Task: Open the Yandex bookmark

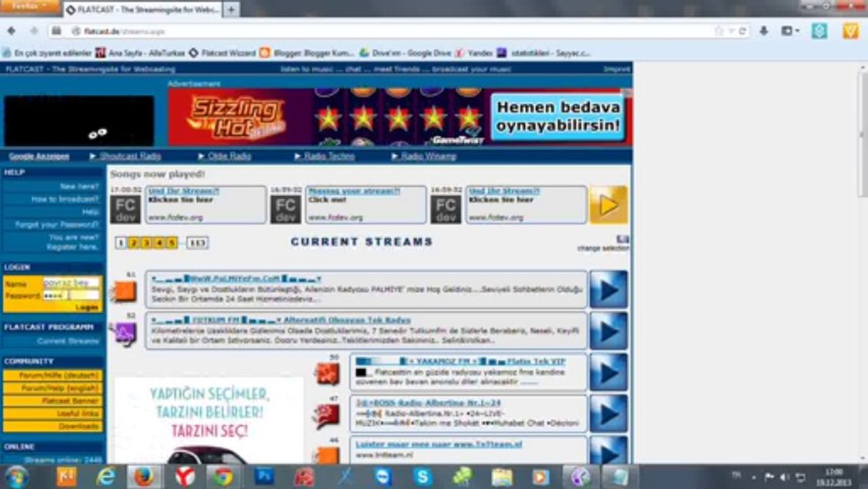Action: (474, 52)
